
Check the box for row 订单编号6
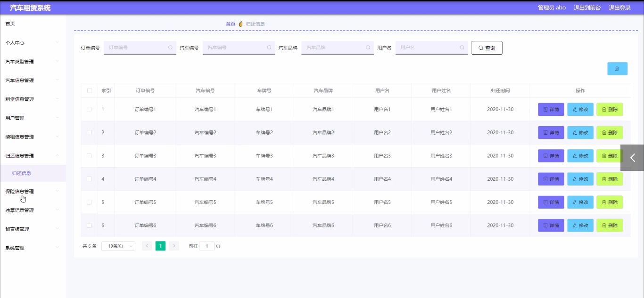click(90, 226)
